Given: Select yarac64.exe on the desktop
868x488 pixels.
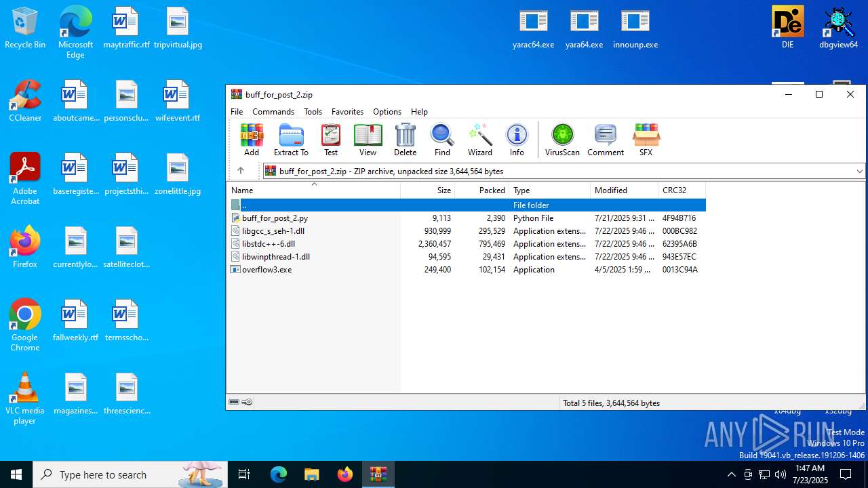Looking at the screenshot, I should (533, 28).
